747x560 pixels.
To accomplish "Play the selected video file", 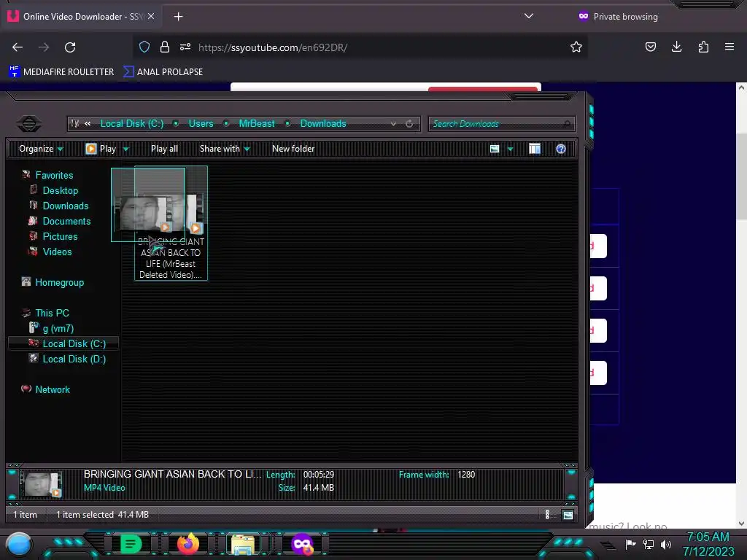I will pyautogui.click(x=101, y=149).
